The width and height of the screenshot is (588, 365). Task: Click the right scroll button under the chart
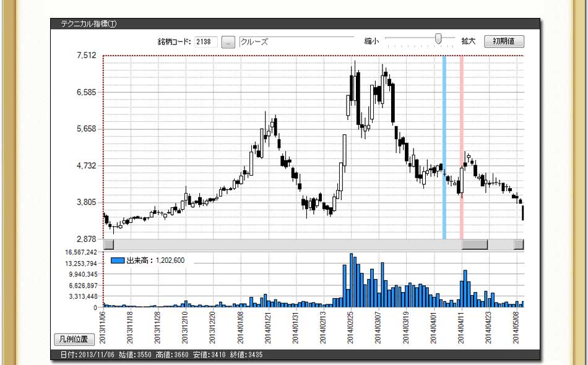(x=519, y=244)
